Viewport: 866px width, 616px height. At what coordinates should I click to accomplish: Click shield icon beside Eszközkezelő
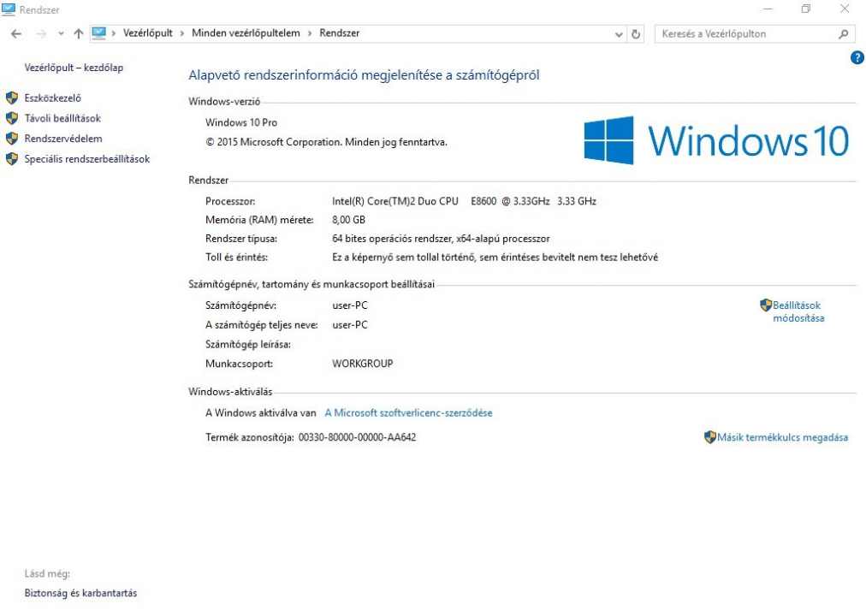pos(12,98)
